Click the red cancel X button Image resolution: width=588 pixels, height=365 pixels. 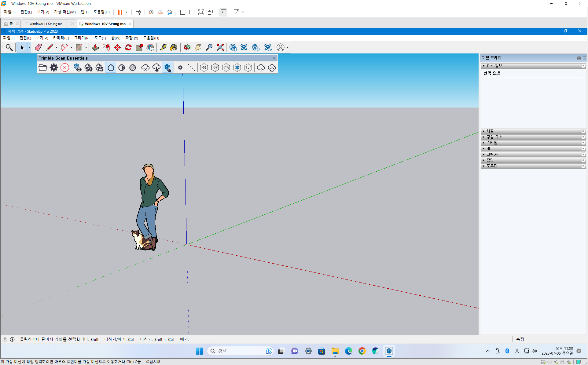point(65,68)
